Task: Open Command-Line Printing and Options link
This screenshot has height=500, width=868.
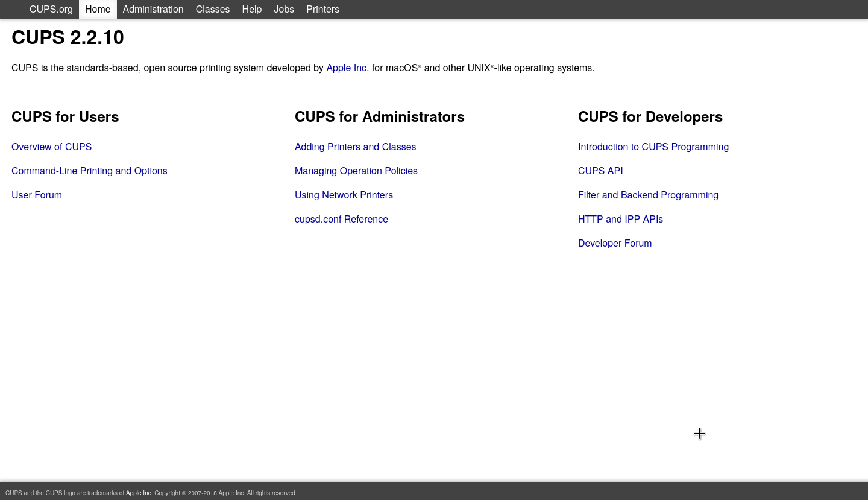Action: pyautogui.click(x=89, y=171)
